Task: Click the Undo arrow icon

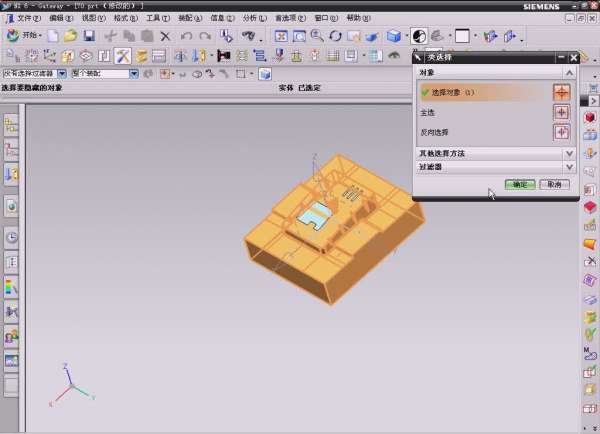Action: pyautogui.click(x=186, y=36)
